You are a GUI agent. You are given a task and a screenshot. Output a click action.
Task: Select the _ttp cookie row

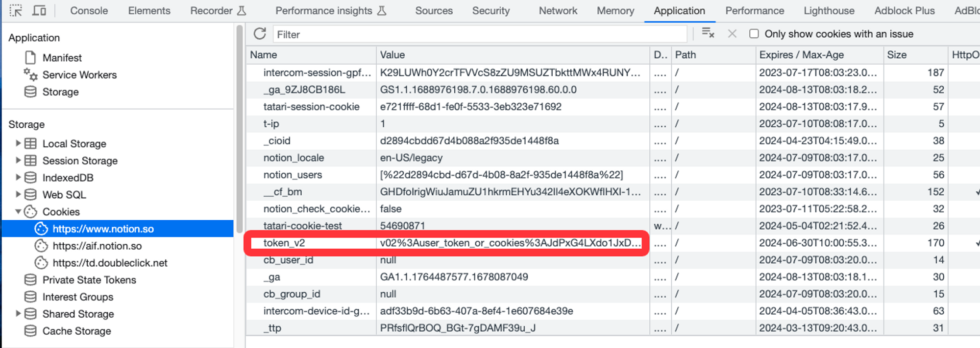click(x=612, y=328)
